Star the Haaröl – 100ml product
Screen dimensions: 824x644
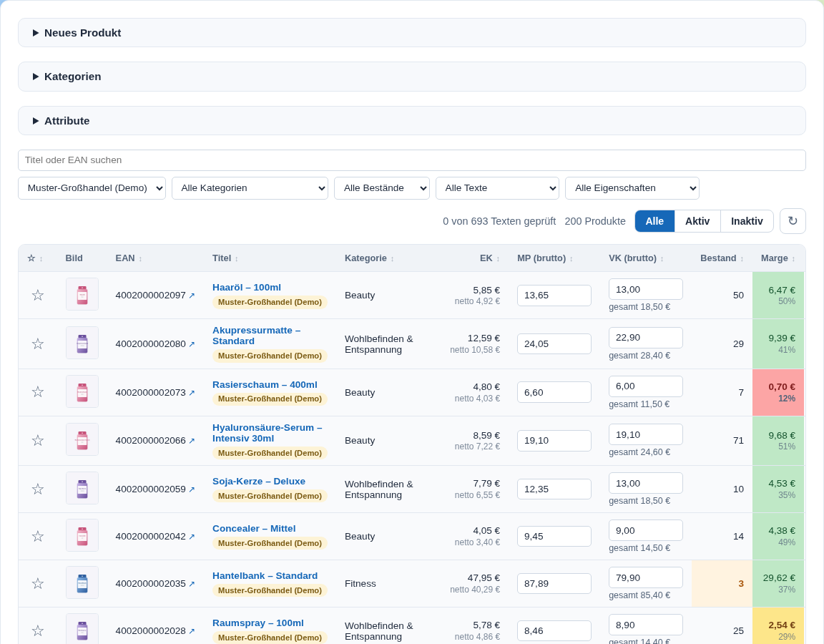pos(37,295)
